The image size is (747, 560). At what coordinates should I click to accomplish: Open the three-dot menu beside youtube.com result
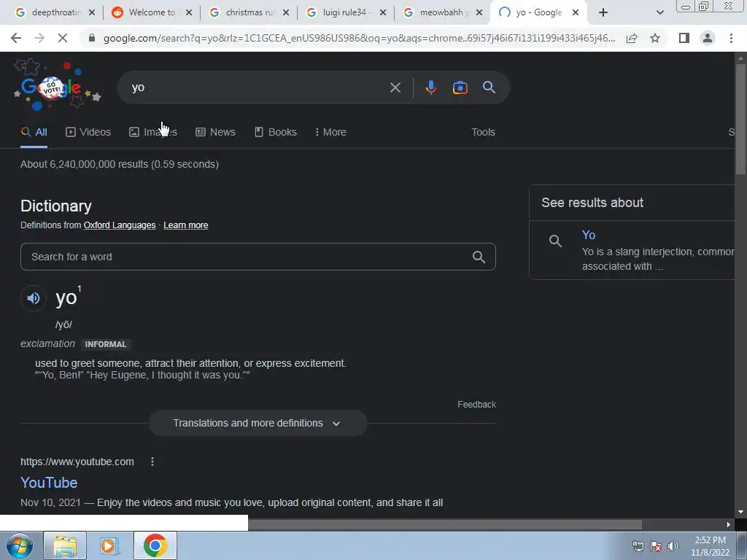click(152, 462)
